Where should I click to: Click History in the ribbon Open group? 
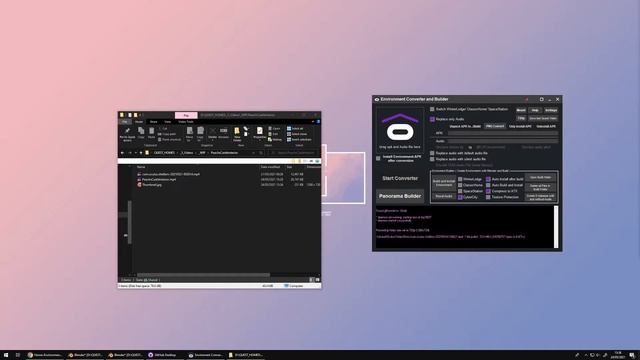275,140
